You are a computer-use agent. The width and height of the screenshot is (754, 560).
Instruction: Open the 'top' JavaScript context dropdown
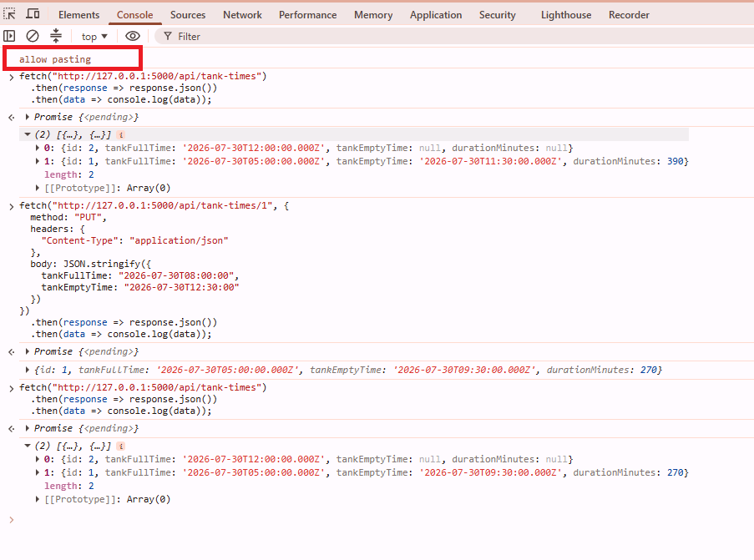tap(94, 37)
